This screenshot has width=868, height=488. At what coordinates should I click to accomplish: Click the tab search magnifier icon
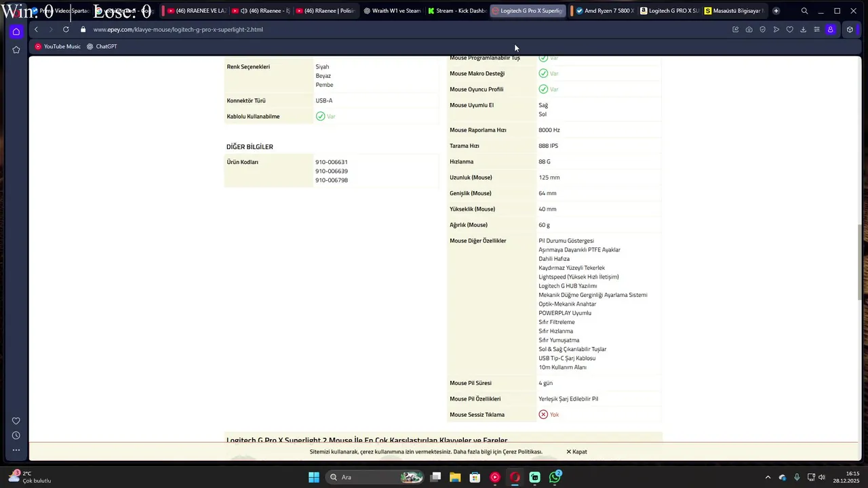pyautogui.click(x=804, y=11)
